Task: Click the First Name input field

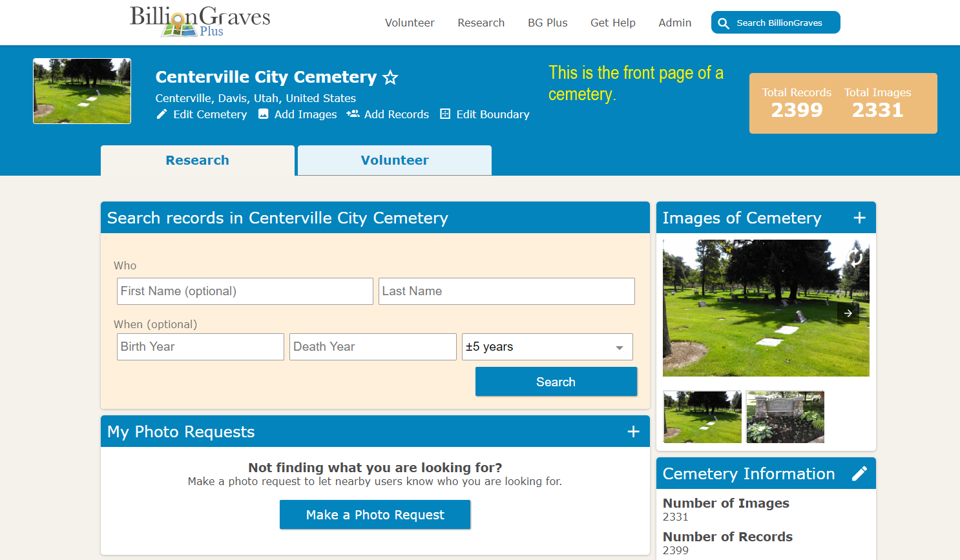Action: pyautogui.click(x=245, y=291)
